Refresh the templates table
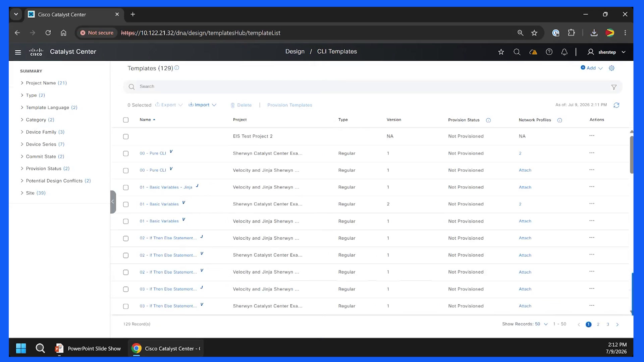 coord(616,105)
